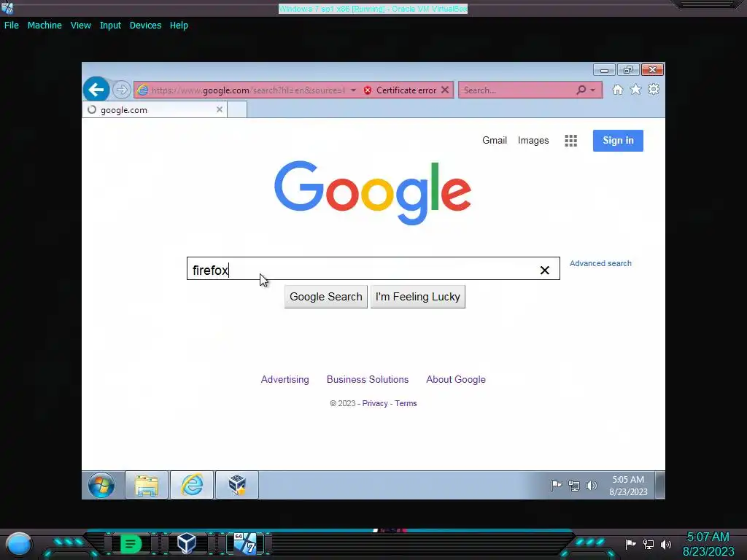
Task: Click the guest network tray icon
Action: pos(574,486)
